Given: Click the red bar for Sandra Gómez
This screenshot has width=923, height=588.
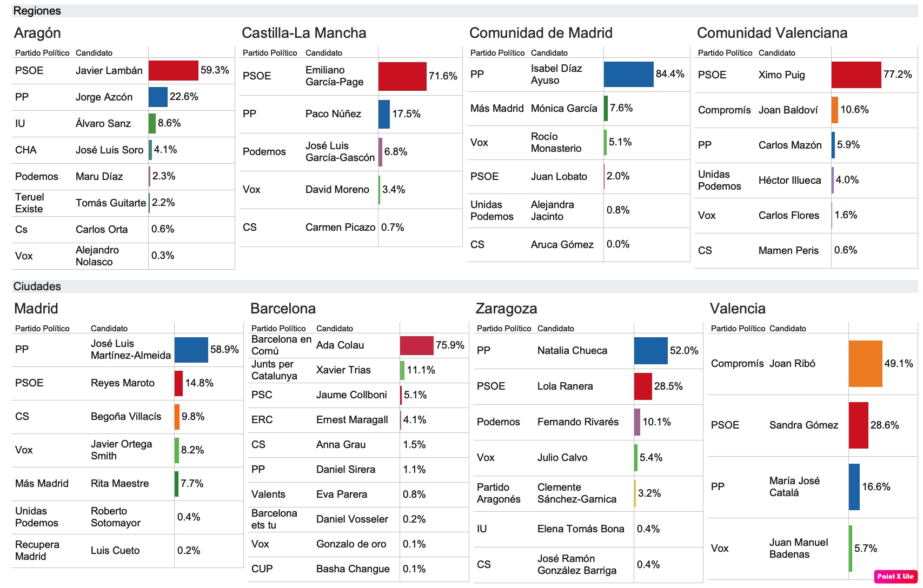Looking at the screenshot, I should click(x=859, y=425).
